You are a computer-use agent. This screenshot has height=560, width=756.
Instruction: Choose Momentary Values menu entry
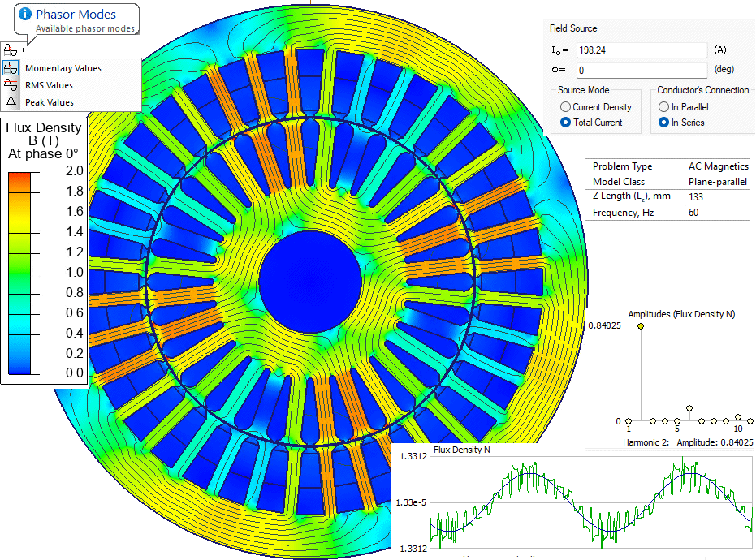click(x=63, y=68)
